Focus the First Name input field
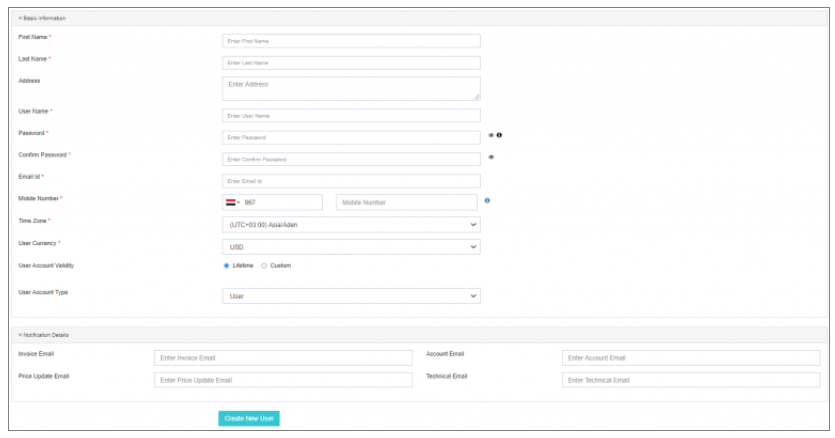This screenshot has height=438, width=835. click(x=351, y=41)
